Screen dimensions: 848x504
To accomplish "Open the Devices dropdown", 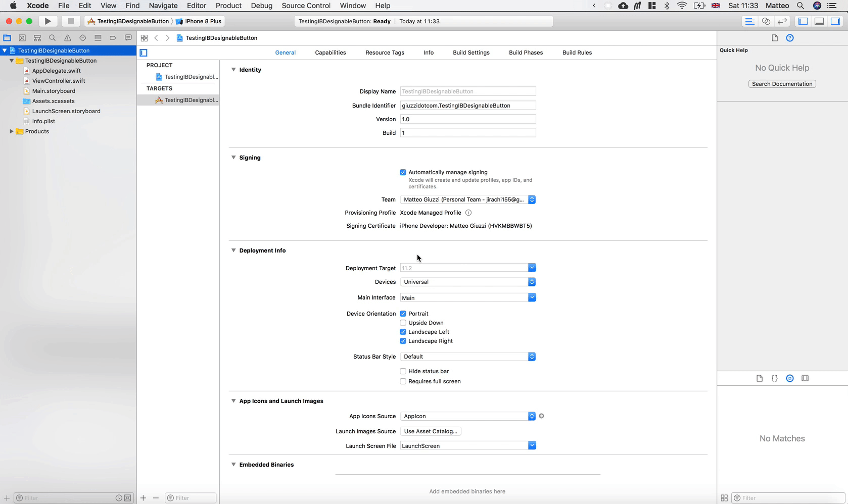I will (x=467, y=282).
